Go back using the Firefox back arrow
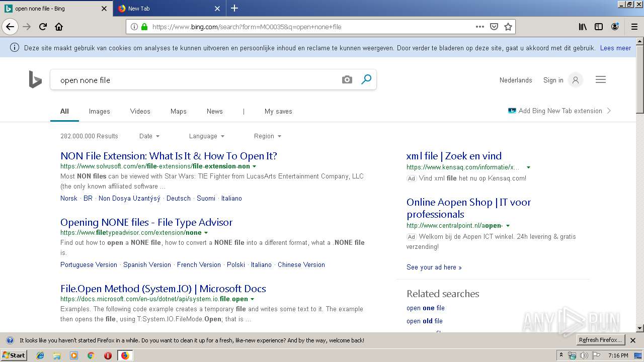Image resolution: width=644 pixels, height=362 pixels. click(10, 27)
